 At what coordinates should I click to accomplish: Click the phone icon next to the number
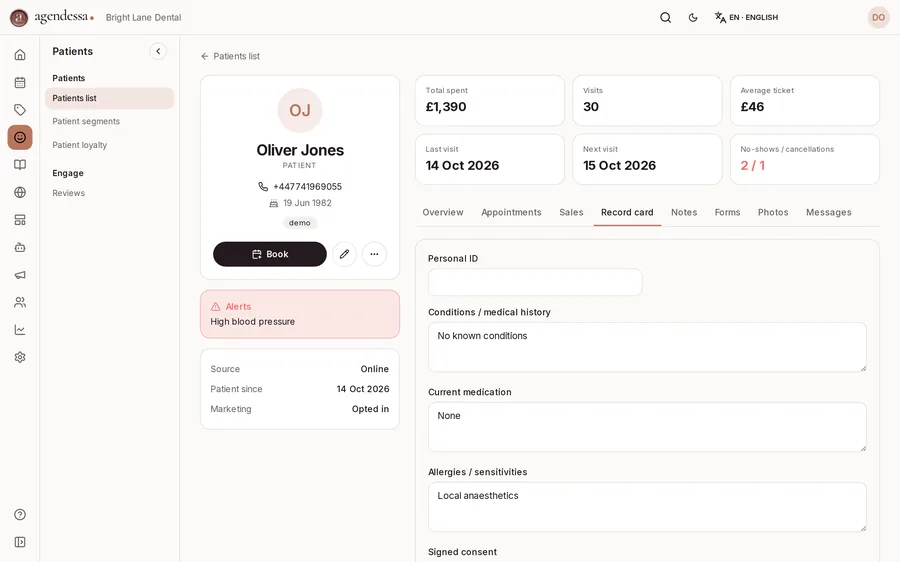click(x=263, y=187)
